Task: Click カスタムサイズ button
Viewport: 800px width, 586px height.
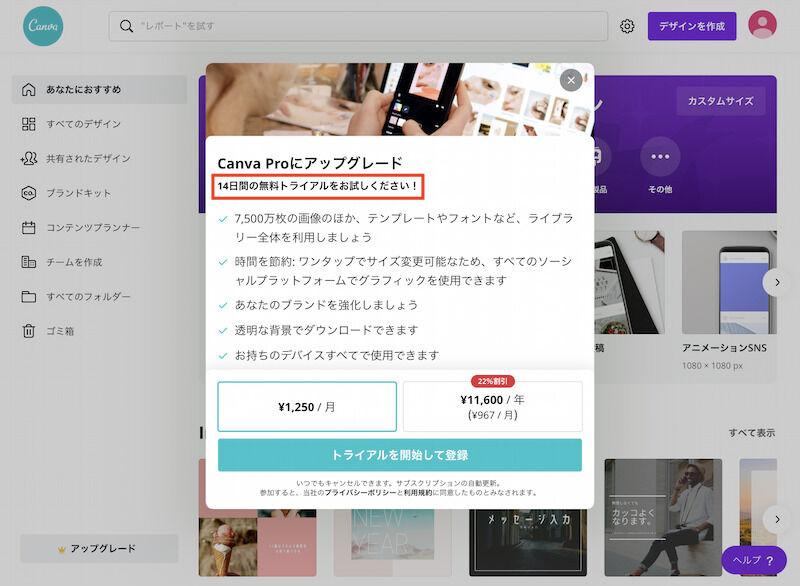Action: point(720,101)
